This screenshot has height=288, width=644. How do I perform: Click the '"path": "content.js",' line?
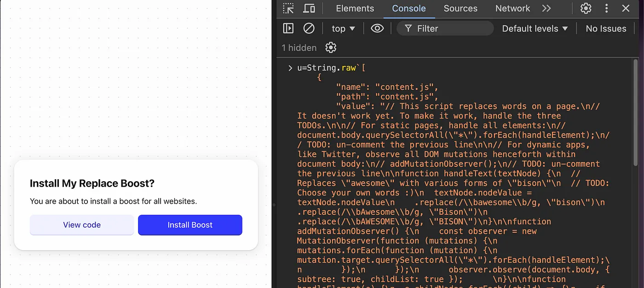[x=387, y=97]
